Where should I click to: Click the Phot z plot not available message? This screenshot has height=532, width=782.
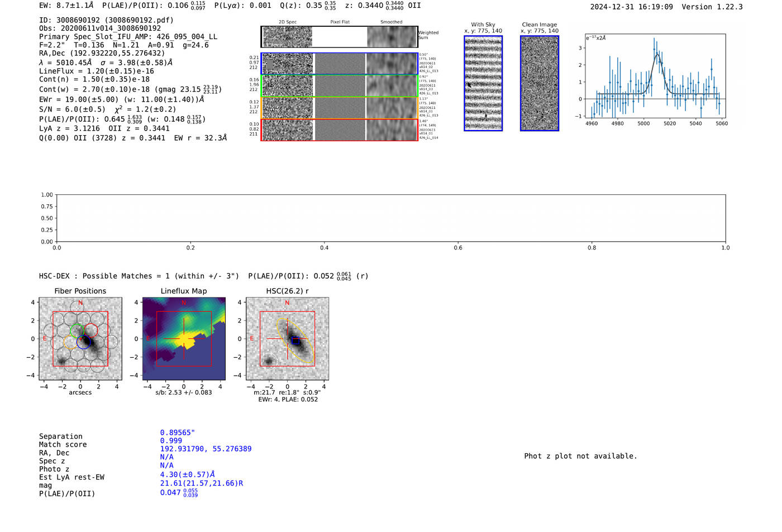580,456
